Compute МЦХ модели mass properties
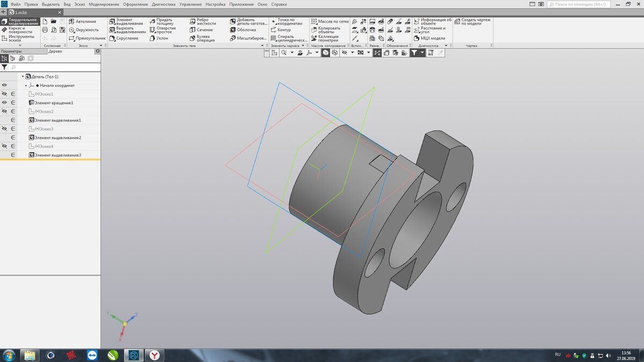644x362 pixels. tap(429, 39)
